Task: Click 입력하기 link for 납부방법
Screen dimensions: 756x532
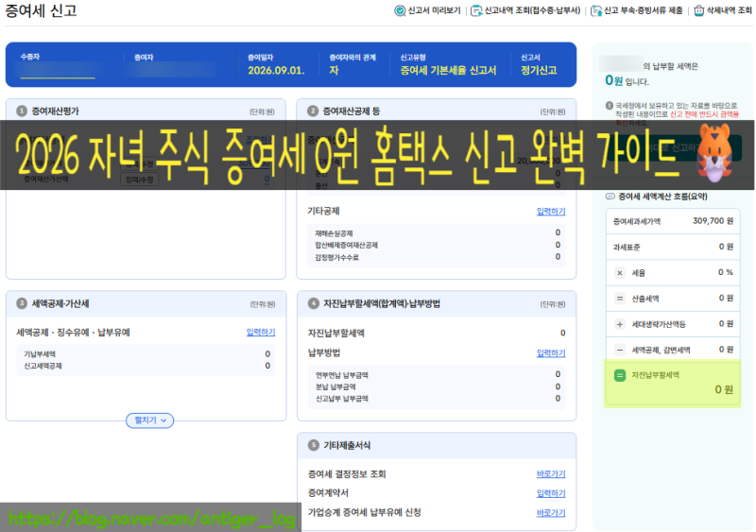Action: [x=551, y=353]
